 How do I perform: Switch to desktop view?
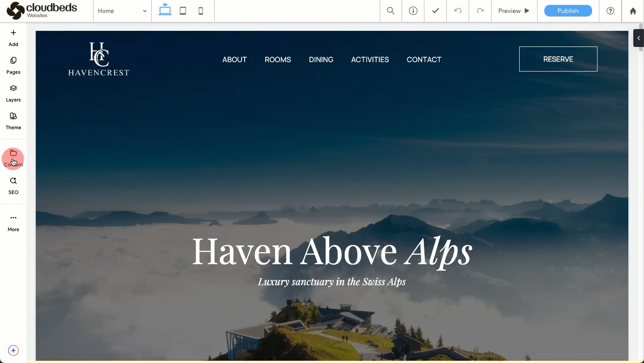(165, 11)
